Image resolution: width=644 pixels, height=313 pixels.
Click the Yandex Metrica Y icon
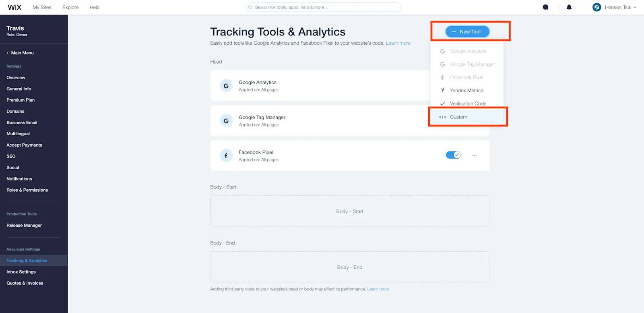(443, 91)
